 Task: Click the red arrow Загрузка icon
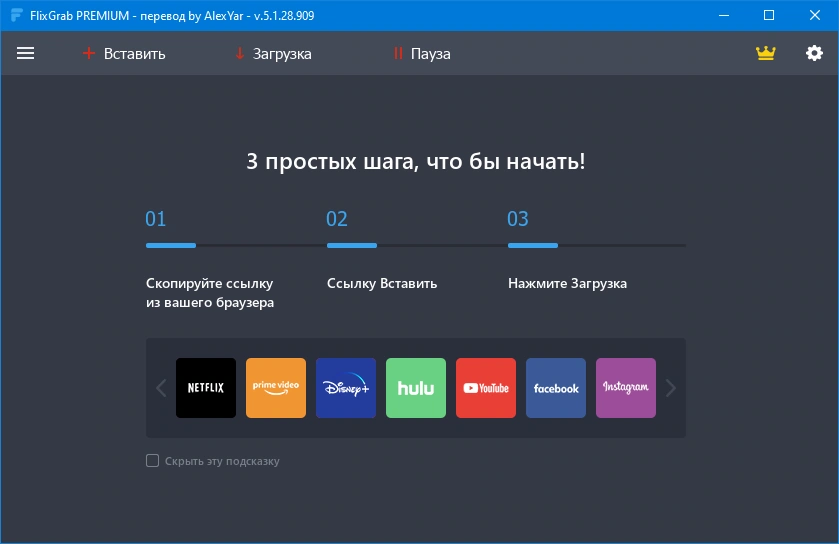click(x=240, y=53)
